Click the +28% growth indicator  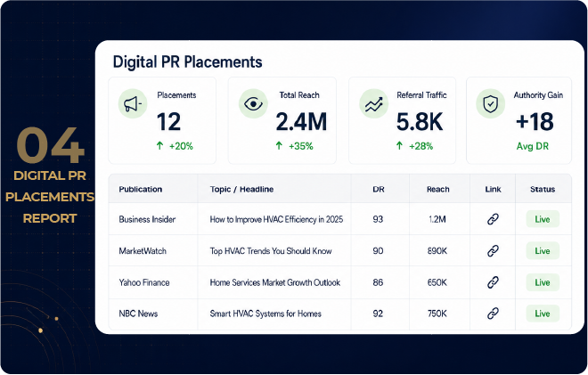415,146
